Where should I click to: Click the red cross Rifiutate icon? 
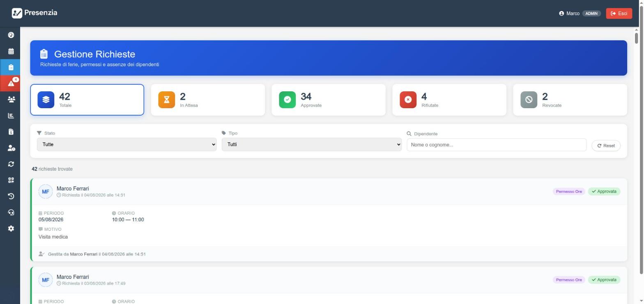[x=408, y=100]
